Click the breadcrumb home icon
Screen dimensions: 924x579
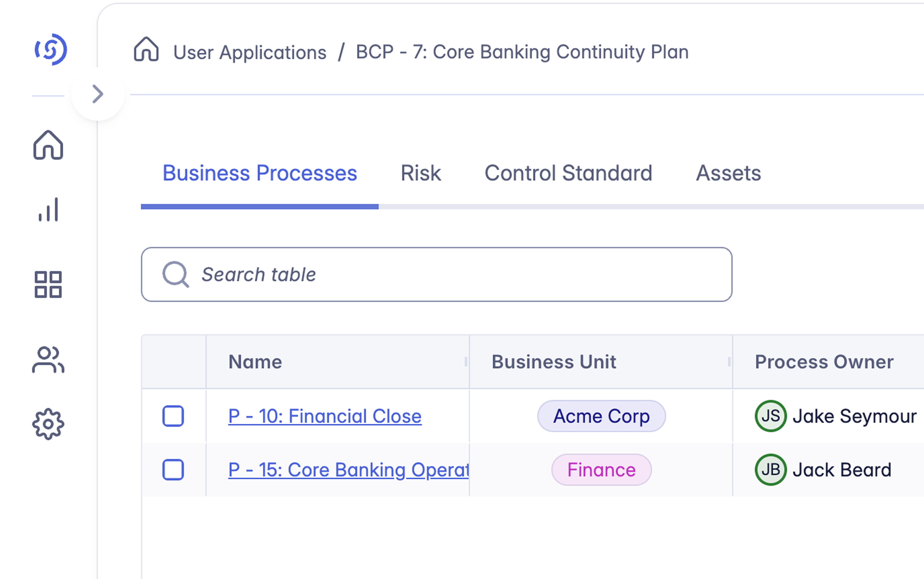coord(146,49)
